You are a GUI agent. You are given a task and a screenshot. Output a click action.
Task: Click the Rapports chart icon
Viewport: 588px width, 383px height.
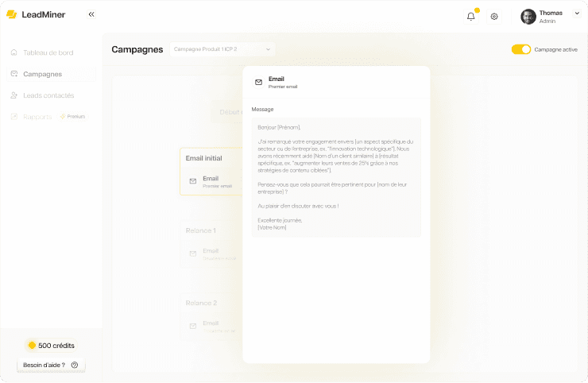(x=14, y=117)
